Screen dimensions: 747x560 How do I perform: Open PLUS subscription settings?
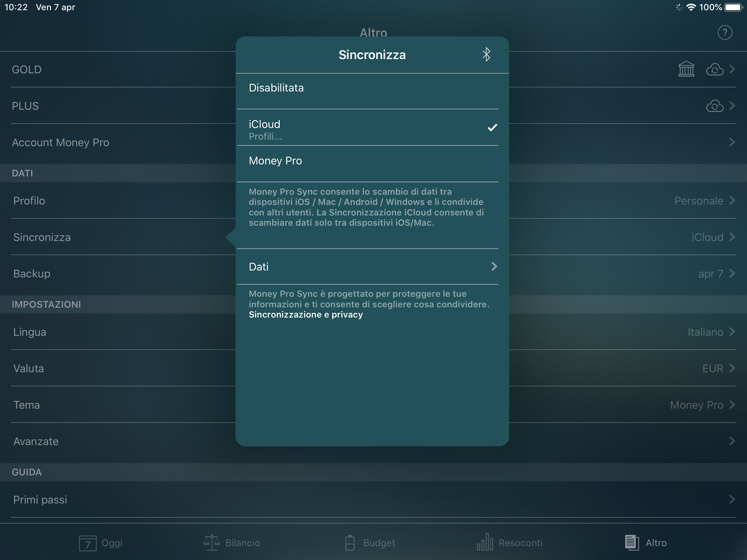[x=373, y=106]
